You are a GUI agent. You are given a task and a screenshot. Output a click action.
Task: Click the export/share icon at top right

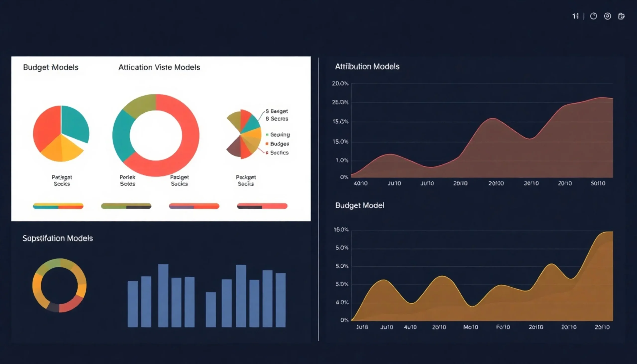point(622,16)
